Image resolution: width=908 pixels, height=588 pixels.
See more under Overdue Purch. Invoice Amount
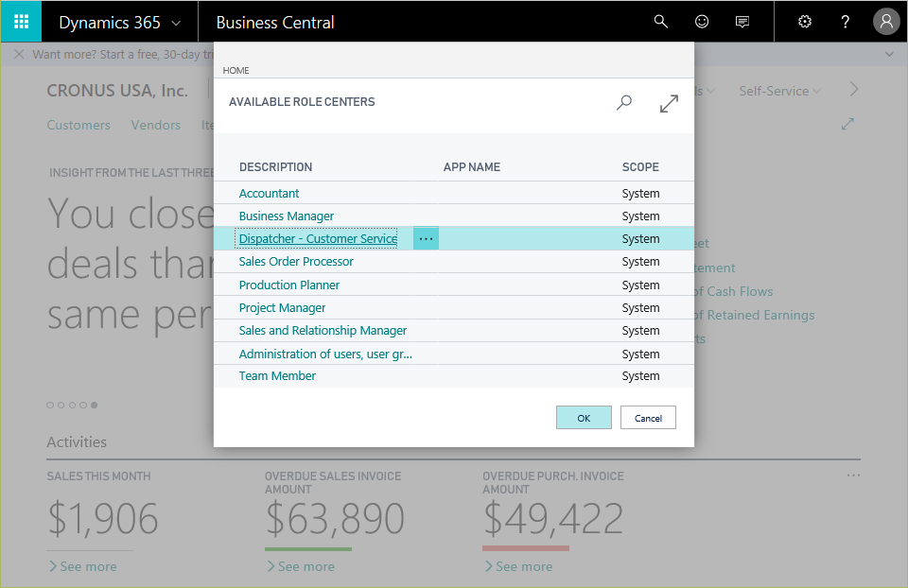518,566
